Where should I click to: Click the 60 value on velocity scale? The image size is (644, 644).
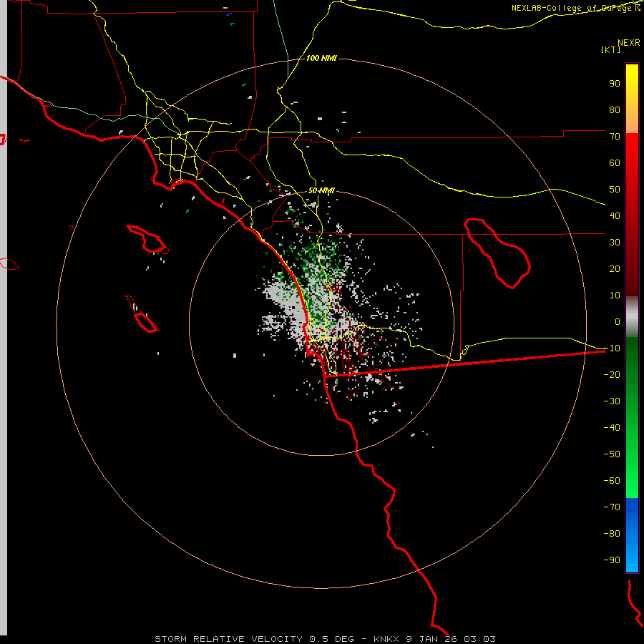pyautogui.click(x=615, y=163)
